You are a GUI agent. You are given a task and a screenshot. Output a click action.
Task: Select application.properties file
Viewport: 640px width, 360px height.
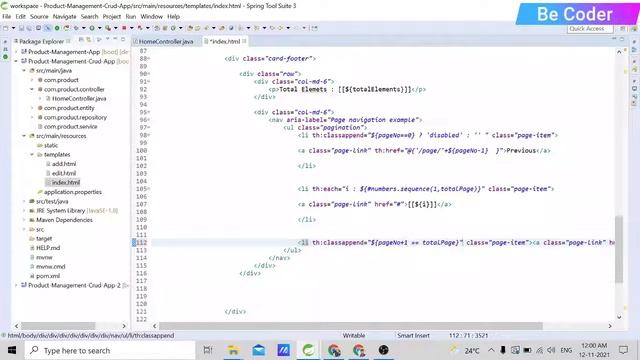pos(73,192)
